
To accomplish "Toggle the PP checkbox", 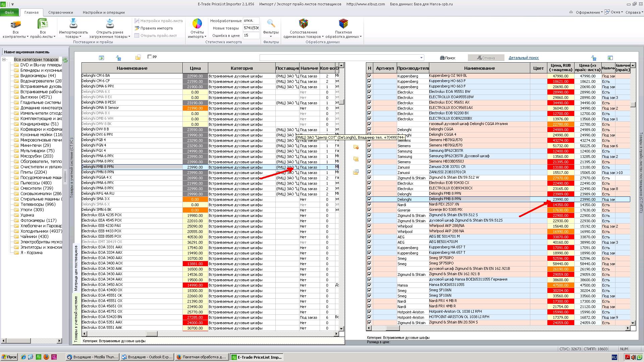I will pos(150,57).
